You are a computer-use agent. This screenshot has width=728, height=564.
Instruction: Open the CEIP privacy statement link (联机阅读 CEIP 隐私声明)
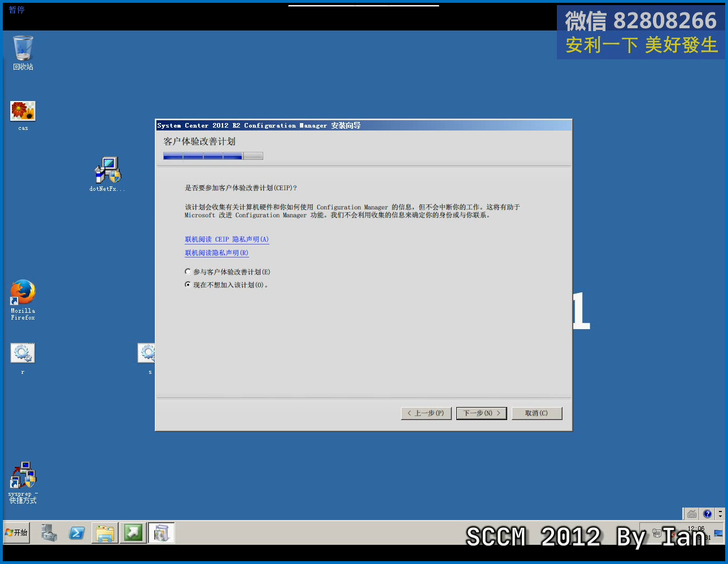pos(227,239)
